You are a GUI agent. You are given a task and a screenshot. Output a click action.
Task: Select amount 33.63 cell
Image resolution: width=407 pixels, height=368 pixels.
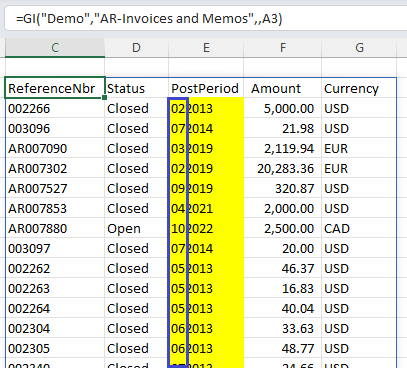(283, 328)
